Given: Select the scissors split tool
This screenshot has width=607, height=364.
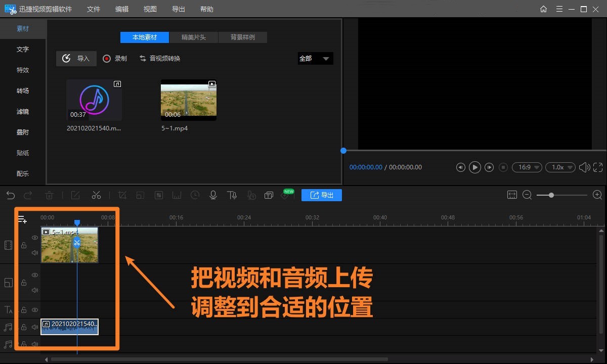Looking at the screenshot, I should pos(96,195).
